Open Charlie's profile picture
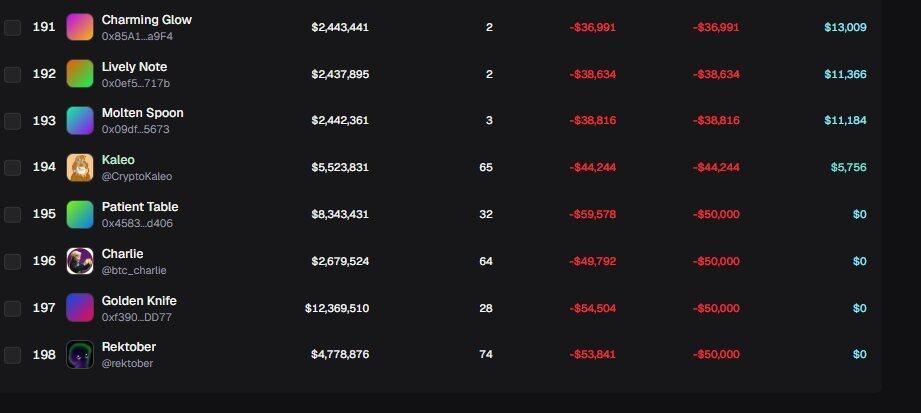Viewport: 921px width, 413px height. (80, 261)
